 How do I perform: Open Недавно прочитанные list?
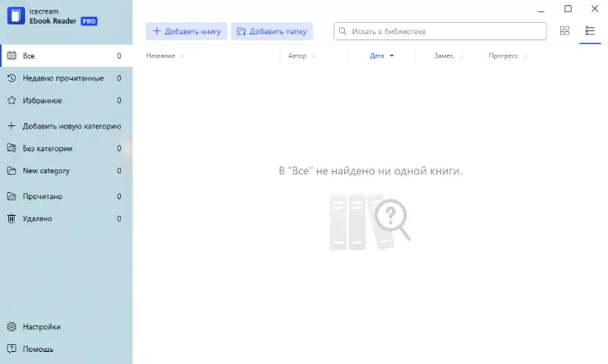click(x=66, y=78)
